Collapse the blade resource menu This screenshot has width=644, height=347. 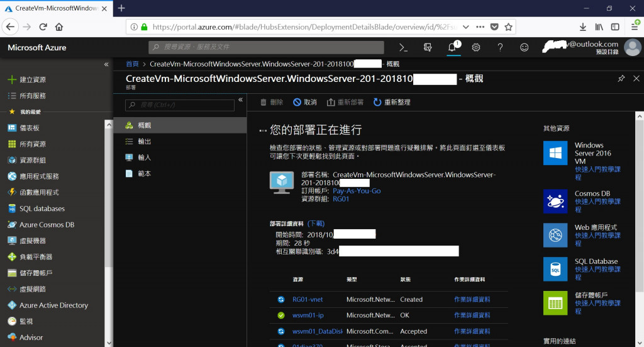point(241,100)
